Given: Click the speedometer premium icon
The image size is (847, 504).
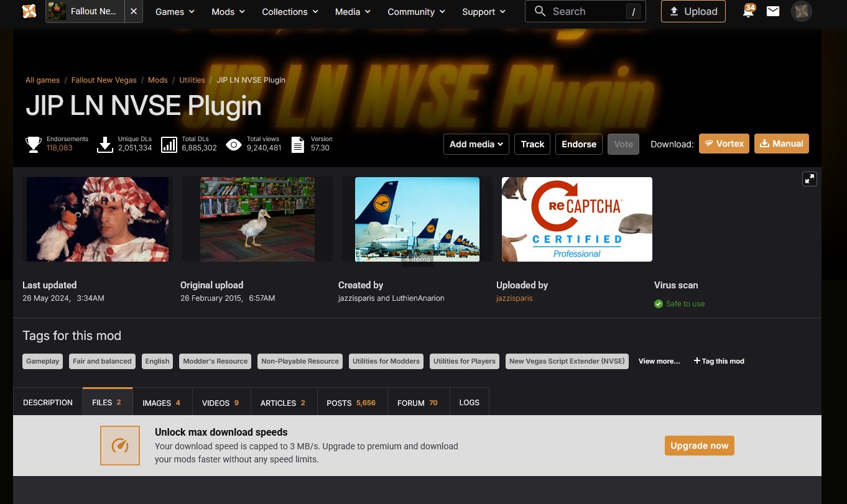Looking at the screenshot, I should click(120, 446).
